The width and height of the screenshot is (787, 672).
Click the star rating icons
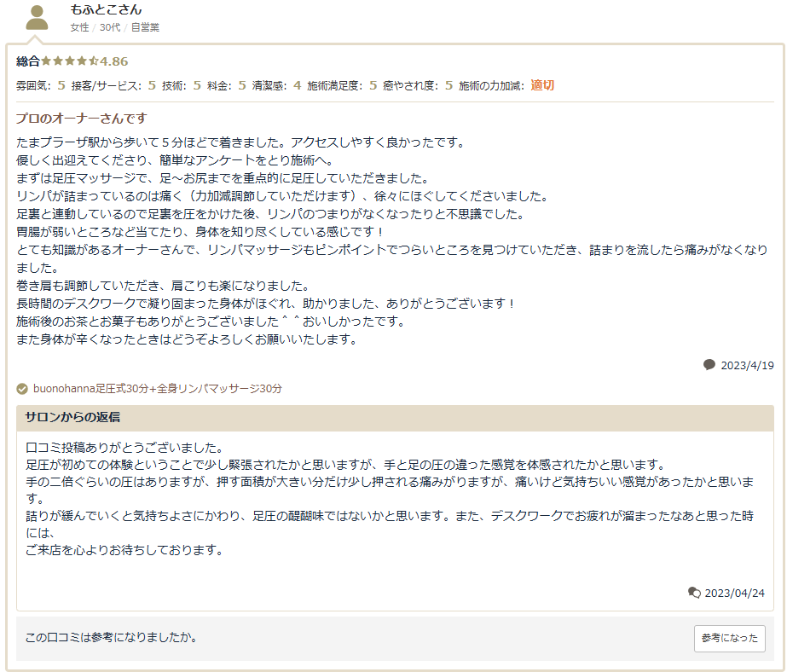click(70, 61)
